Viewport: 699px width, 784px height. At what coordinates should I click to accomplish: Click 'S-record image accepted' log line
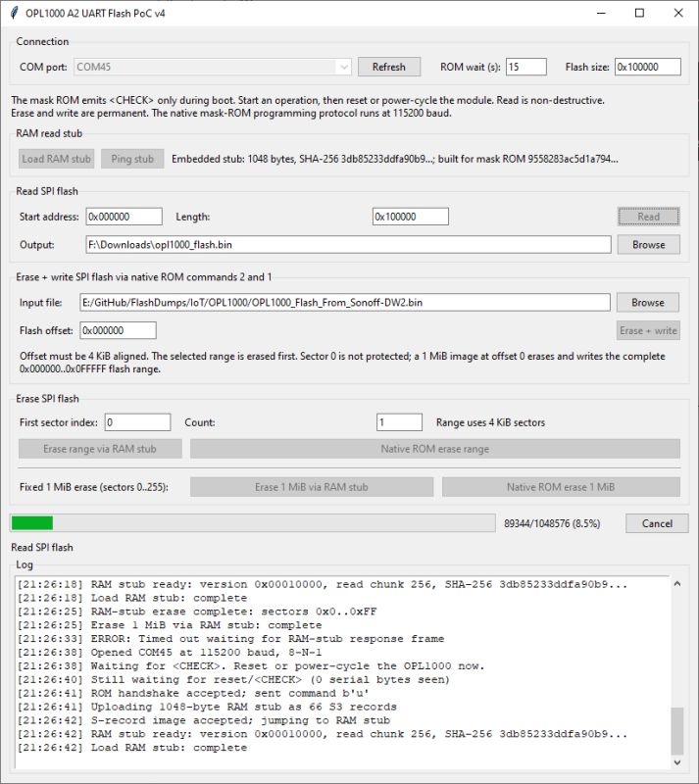coord(204,720)
